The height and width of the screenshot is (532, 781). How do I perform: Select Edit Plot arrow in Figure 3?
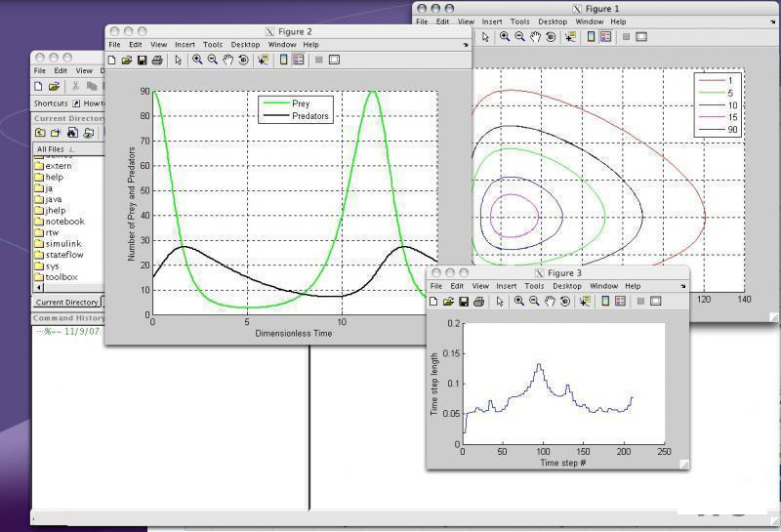(x=500, y=302)
